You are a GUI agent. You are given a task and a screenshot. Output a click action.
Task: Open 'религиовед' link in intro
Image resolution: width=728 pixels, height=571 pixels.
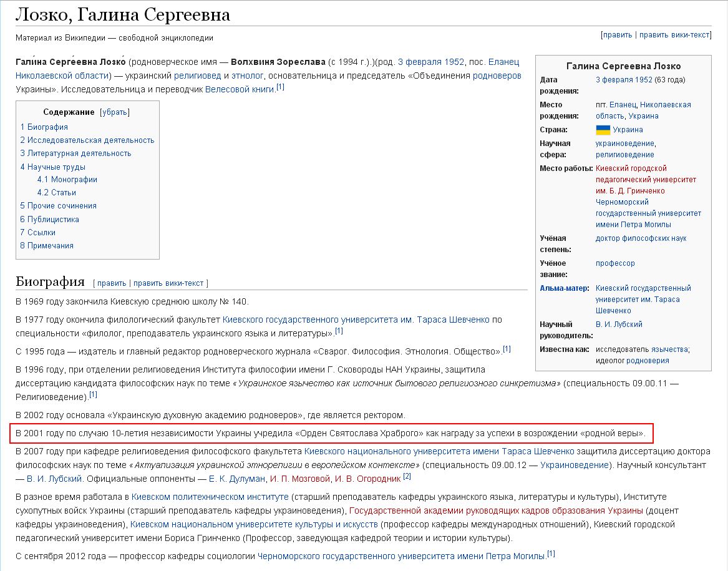tap(198, 76)
